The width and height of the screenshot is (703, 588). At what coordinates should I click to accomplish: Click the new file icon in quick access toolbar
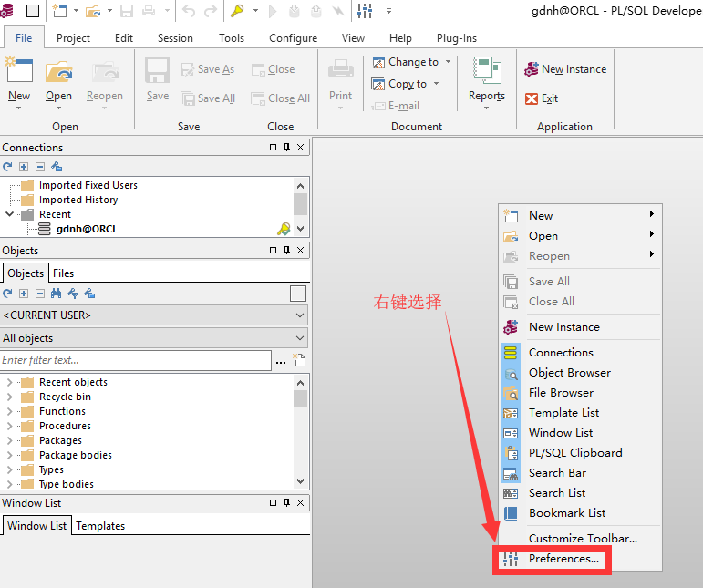59,10
